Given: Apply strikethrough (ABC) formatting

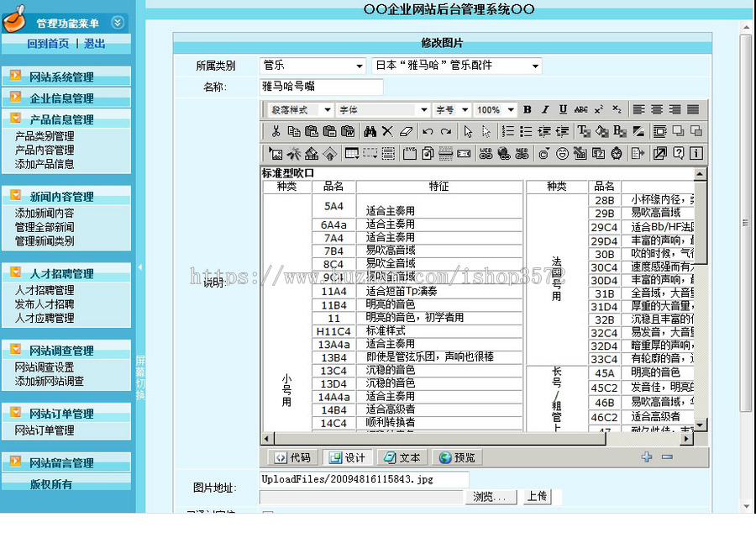Looking at the screenshot, I should click(x=581, y=109).
